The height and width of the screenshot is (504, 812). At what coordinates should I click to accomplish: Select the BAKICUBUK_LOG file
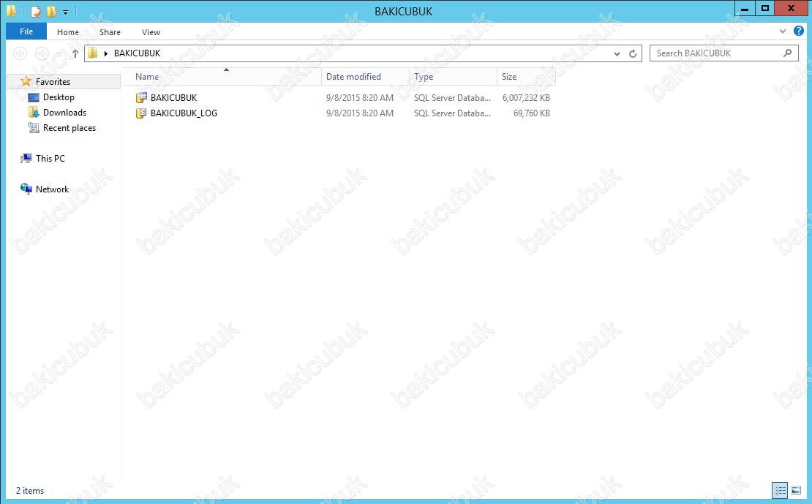184,113
